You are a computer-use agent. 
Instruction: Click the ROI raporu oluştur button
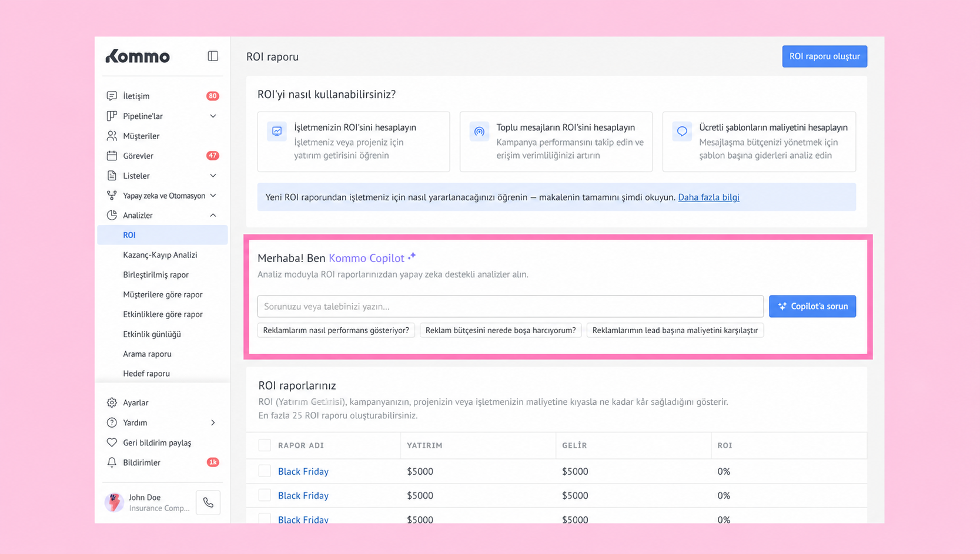[x=824, y=56]
